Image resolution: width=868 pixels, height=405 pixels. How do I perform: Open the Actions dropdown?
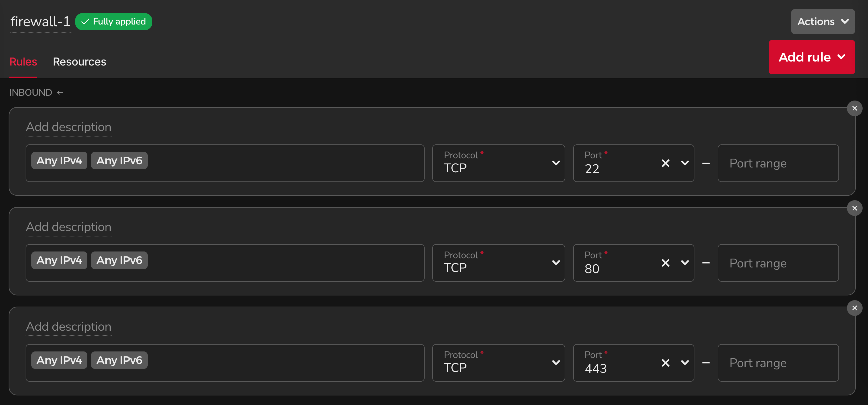click(x=822, y=22)
